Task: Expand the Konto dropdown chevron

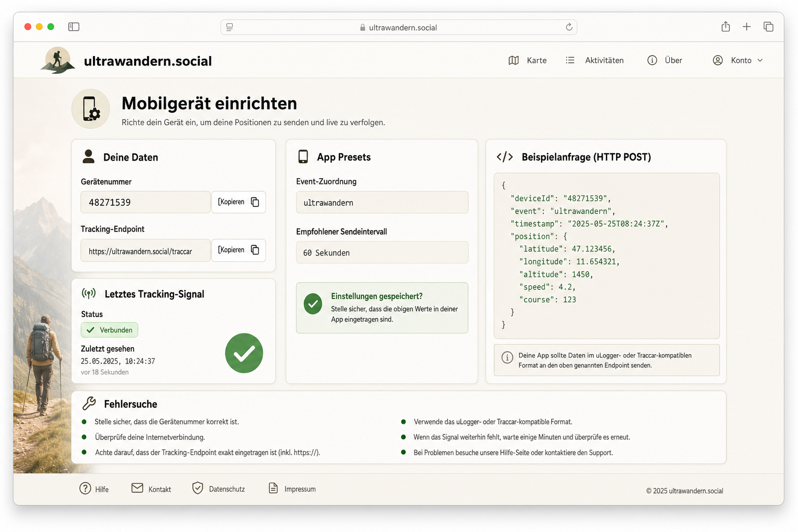Action: point(760,60)
